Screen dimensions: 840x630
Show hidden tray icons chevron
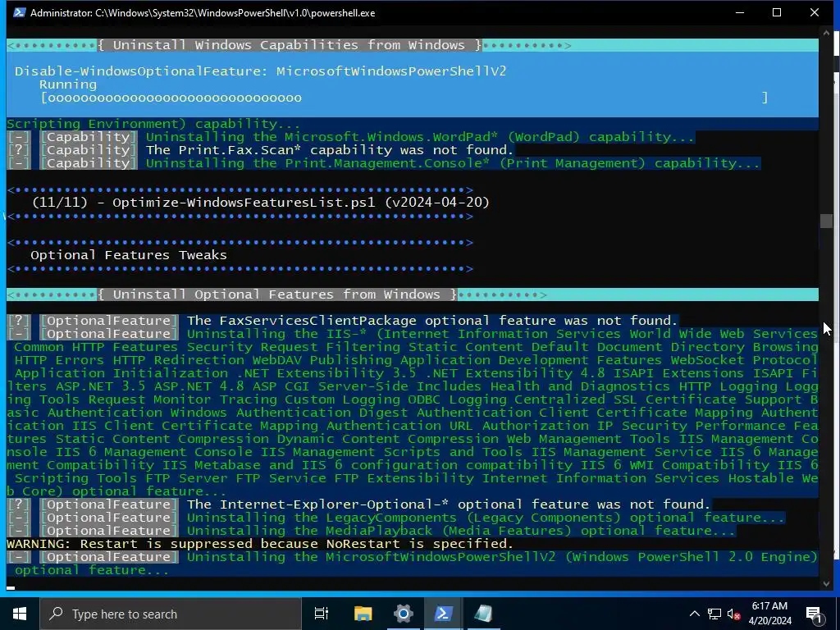694,614
